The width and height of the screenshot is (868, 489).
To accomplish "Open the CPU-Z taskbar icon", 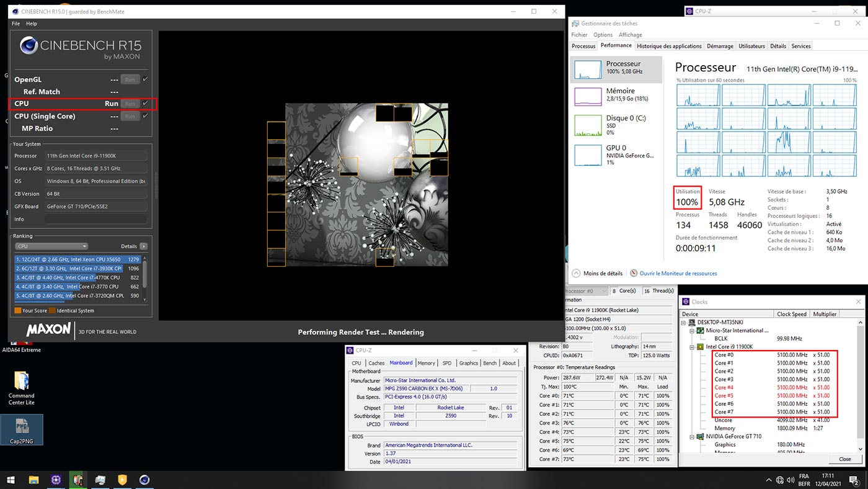I will [x=56, y=480].
